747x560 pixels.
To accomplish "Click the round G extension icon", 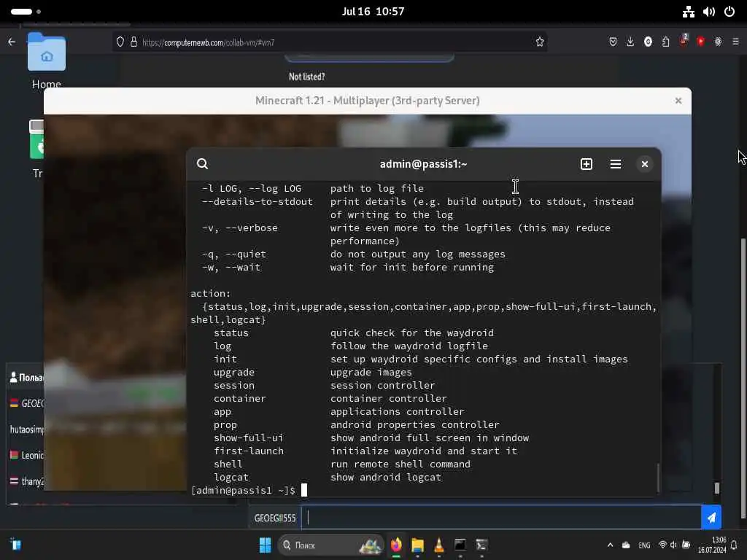I will point(648,42).
